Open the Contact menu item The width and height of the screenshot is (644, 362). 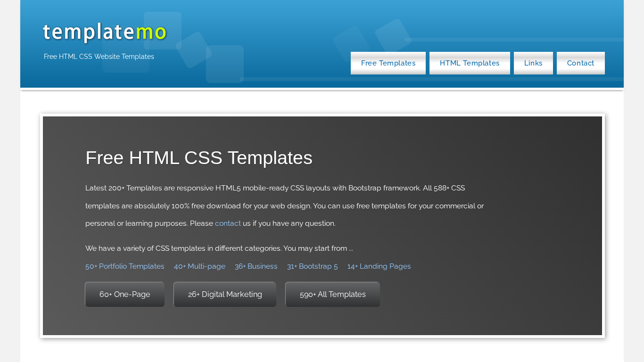click(x=580, y=63)
